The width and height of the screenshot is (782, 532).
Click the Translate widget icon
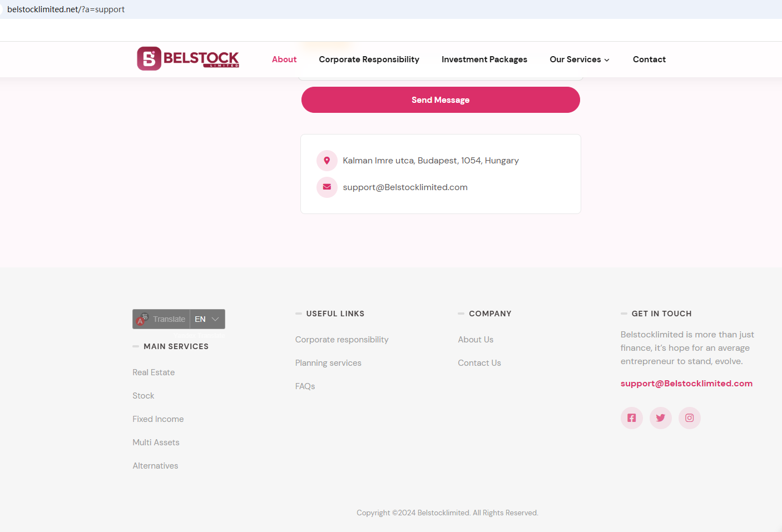click(x=142, y=319)
